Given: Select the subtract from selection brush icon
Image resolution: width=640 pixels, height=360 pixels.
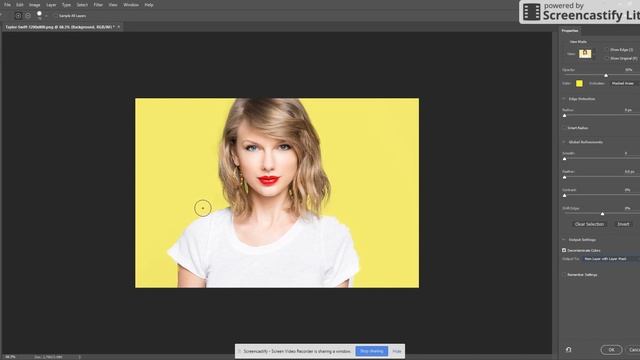Looking at the screenshot, I should tap(28, 16).
